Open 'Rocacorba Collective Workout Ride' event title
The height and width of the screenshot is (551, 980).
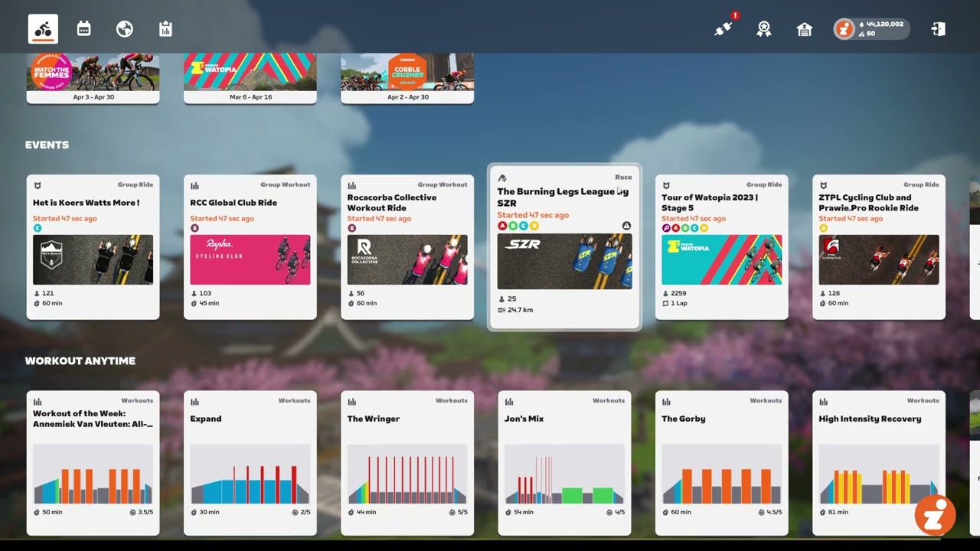tap(392, 203)
